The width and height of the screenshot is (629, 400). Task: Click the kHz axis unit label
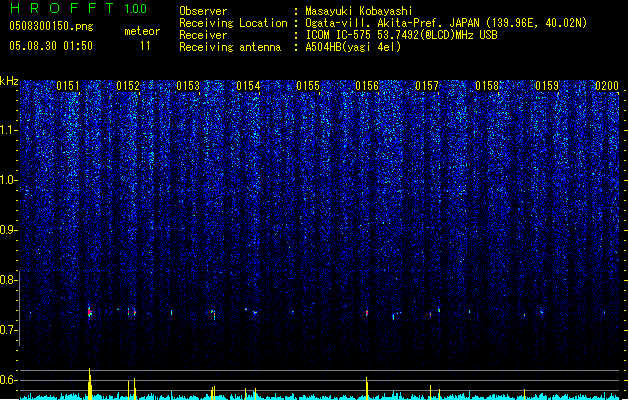[9, 81]
